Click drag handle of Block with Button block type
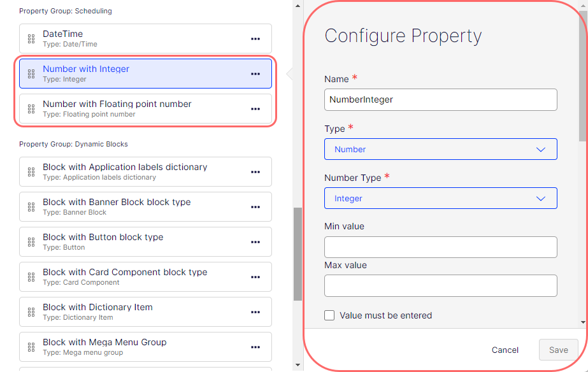This screenshot has height=372, width=588. pyautogui.click(x=31, y=242)
